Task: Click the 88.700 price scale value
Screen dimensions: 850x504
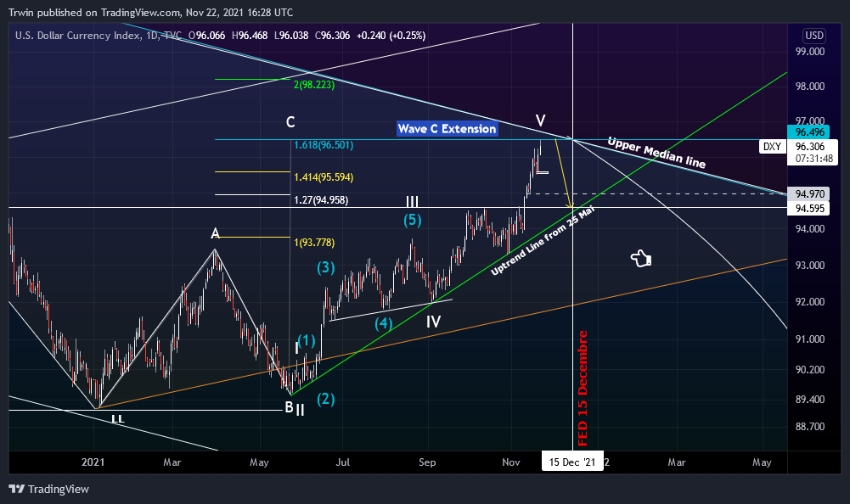Action: (810, 427)
